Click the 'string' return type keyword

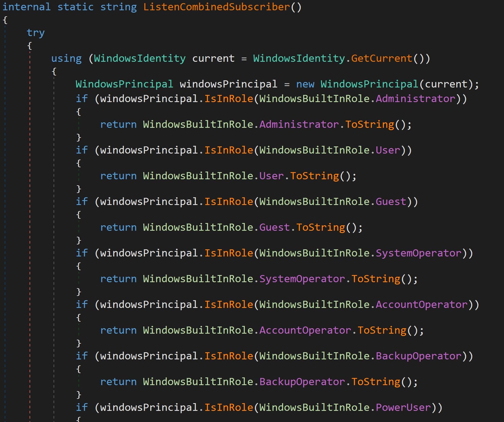(119, 7)
